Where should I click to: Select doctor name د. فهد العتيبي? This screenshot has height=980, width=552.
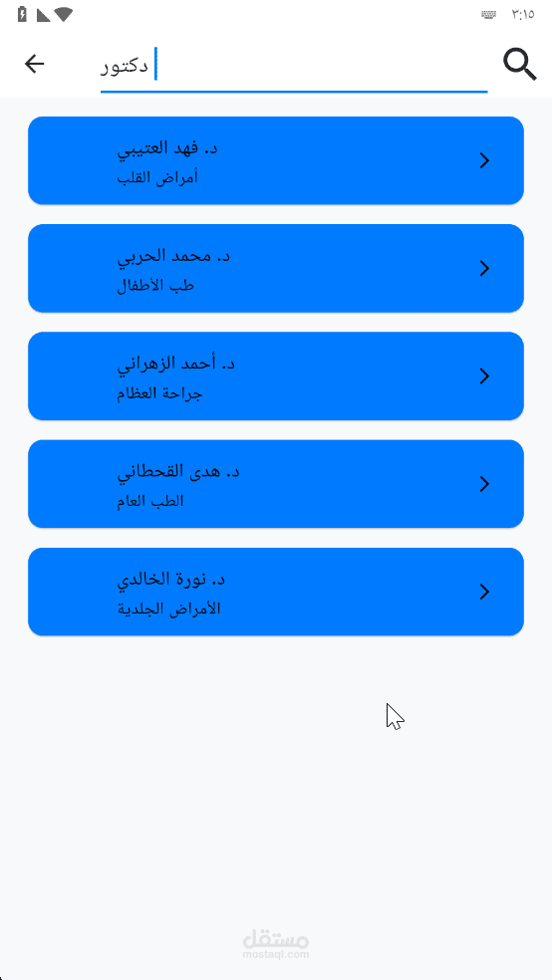coord(170,148)
